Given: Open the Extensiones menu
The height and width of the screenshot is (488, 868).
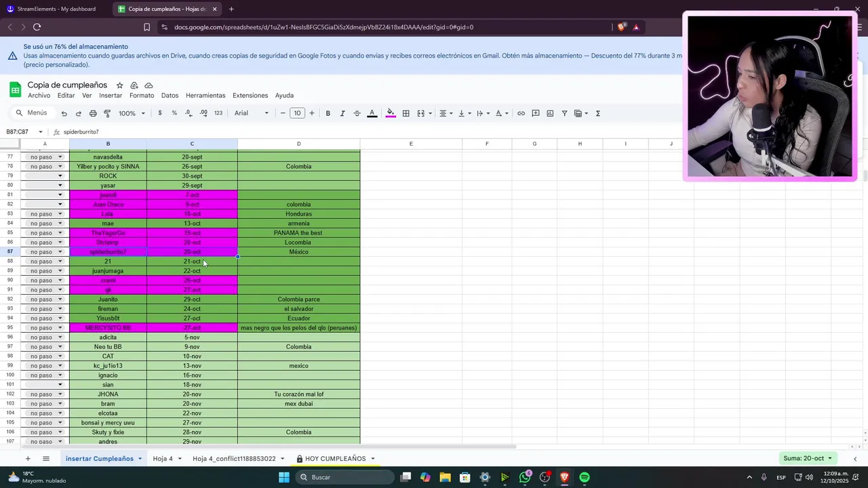Looking at the screenshot, I should pyautogui.click(x=250, y=96).
